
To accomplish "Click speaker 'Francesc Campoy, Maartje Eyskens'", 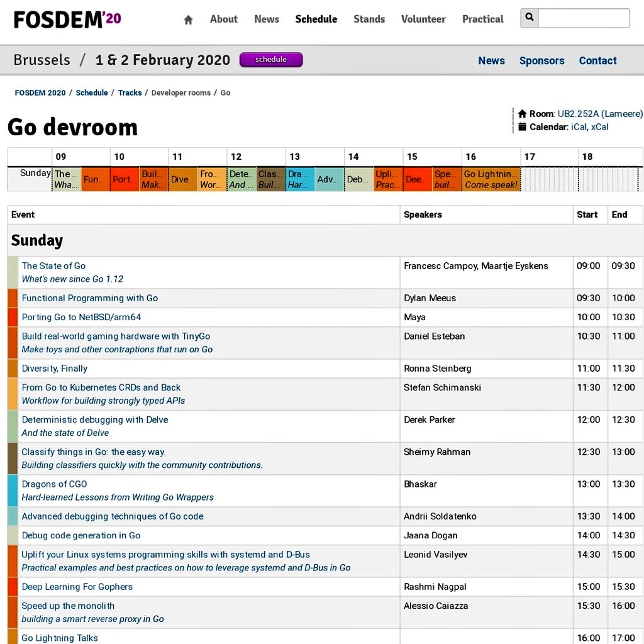I will pos(475,266).
